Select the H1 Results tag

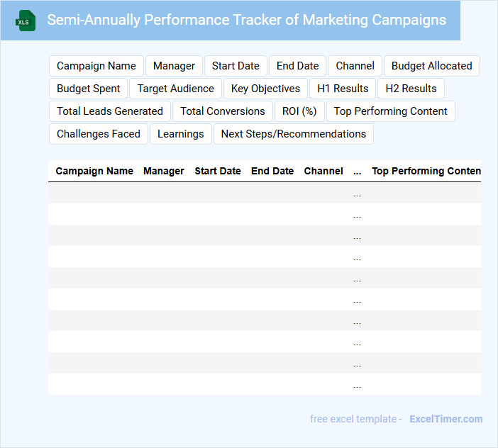(343, 89)
